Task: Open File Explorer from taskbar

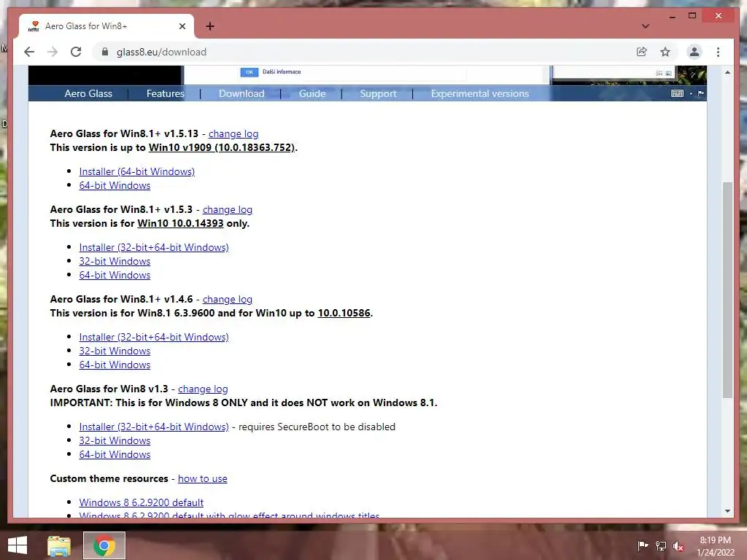Action: 59,545
